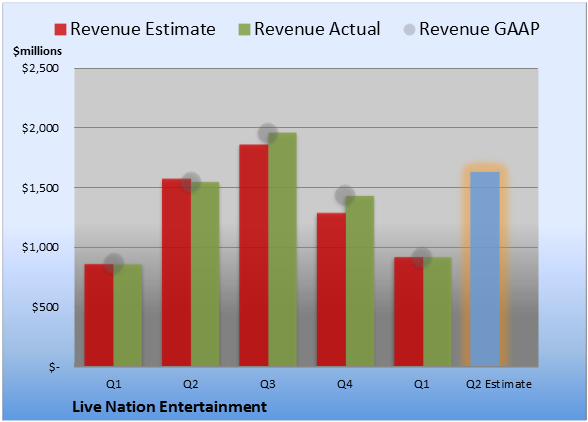Click the '$1,000' y-axis value
The image size is (588, 422).
pyautogui.click(x=40, y=247)
